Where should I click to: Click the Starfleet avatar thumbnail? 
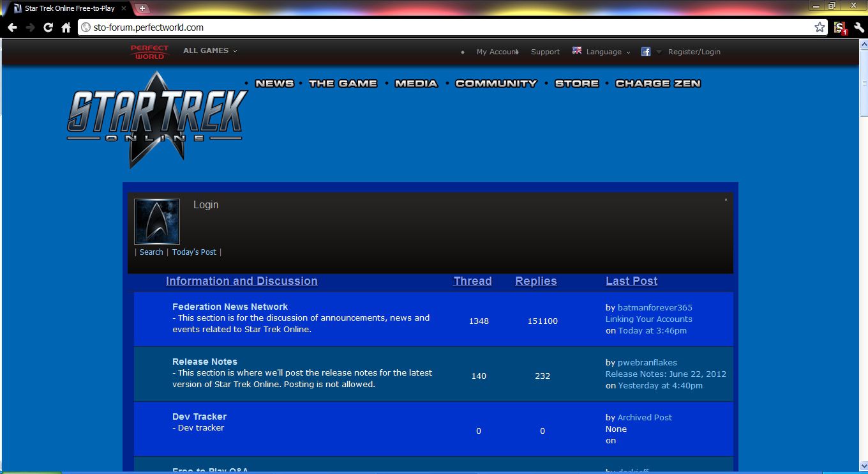tap(157, 222)
